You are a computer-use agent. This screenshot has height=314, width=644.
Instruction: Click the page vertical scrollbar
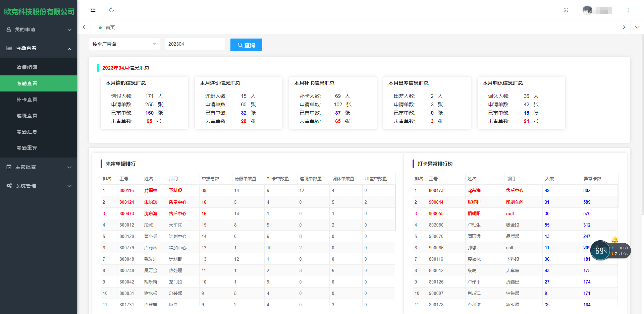(642, 124)
